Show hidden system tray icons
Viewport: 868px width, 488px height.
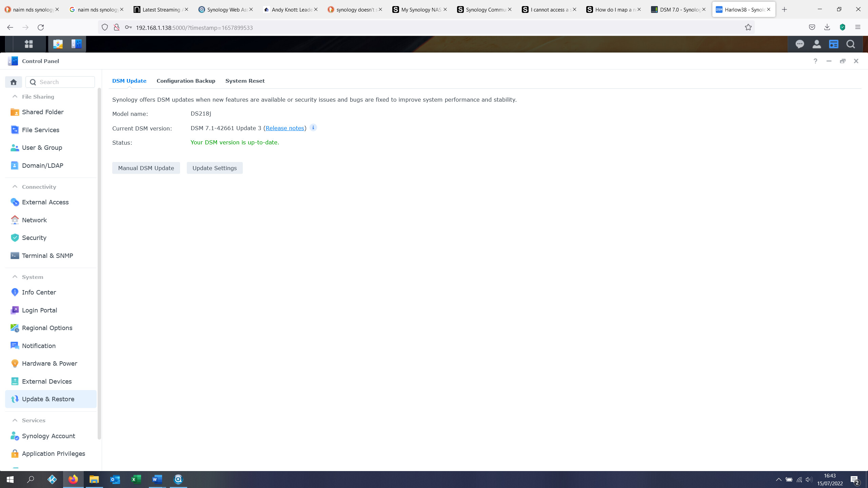(x=779, y=480)
